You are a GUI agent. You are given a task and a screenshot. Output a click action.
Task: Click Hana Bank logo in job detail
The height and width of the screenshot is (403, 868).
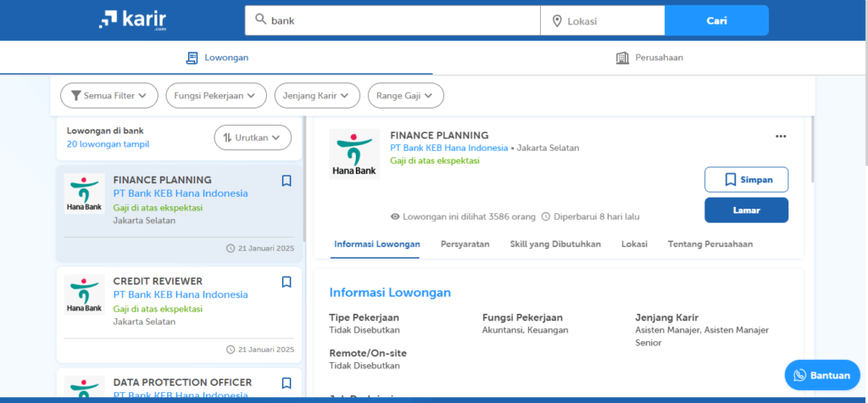[x=354, y=154]
